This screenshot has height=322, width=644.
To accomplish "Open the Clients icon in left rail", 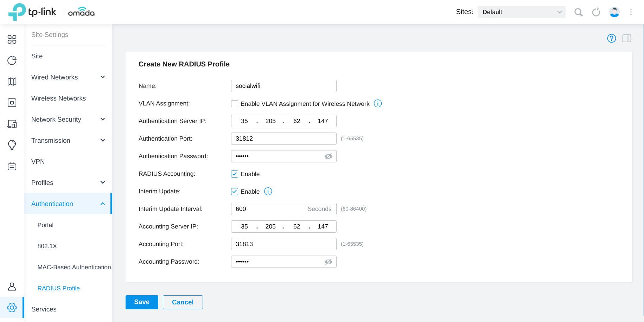I will 12,124.
